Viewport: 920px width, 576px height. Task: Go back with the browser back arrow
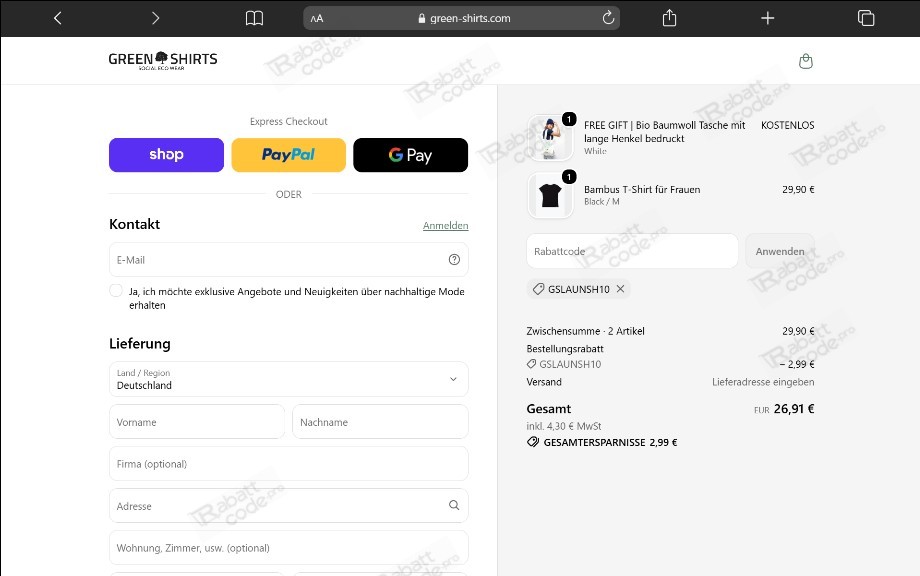(58, 18)
